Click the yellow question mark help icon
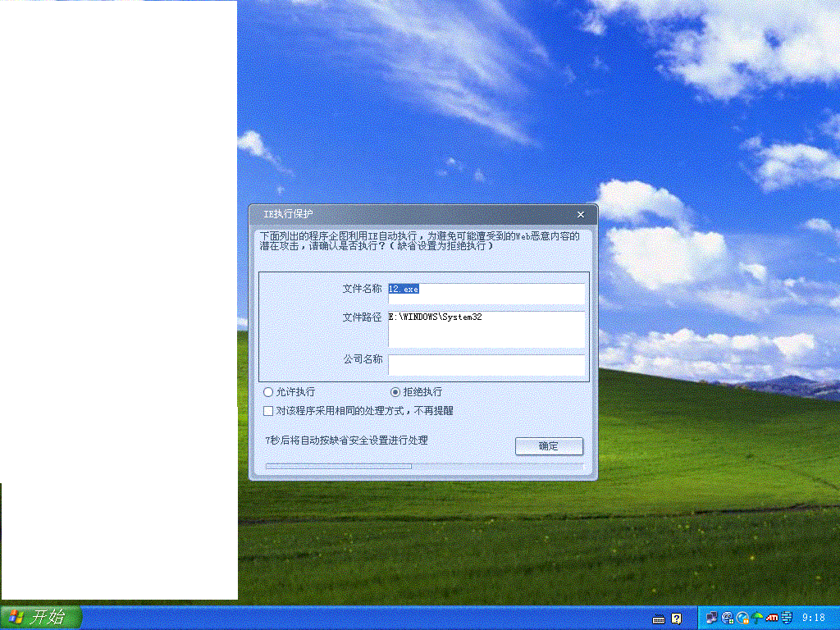 (x=677, y=619)
